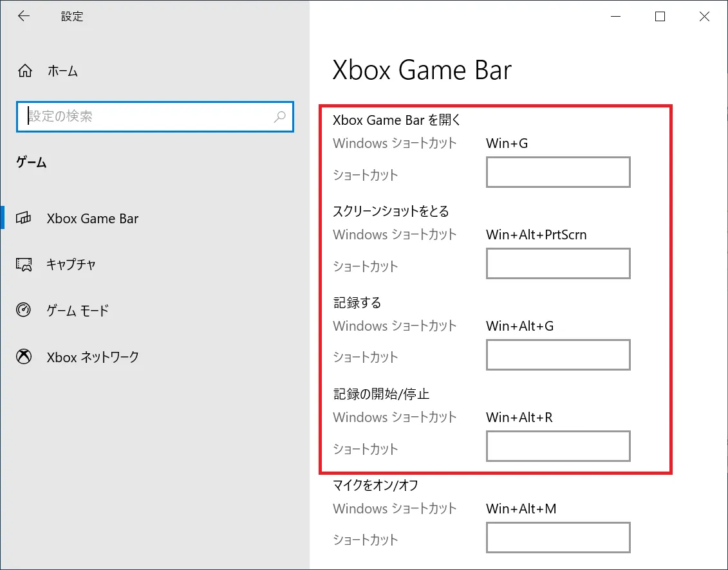Click the Win+Alt+PrtScrn shortcut text
This screenshot has height=570, width=728.
tap(536, 234)
